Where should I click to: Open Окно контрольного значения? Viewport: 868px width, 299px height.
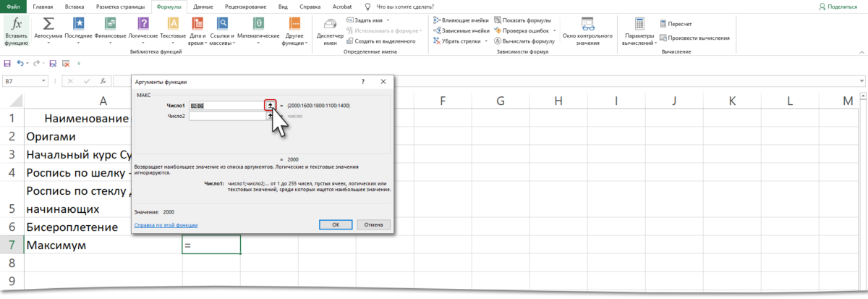coord(587,31)
